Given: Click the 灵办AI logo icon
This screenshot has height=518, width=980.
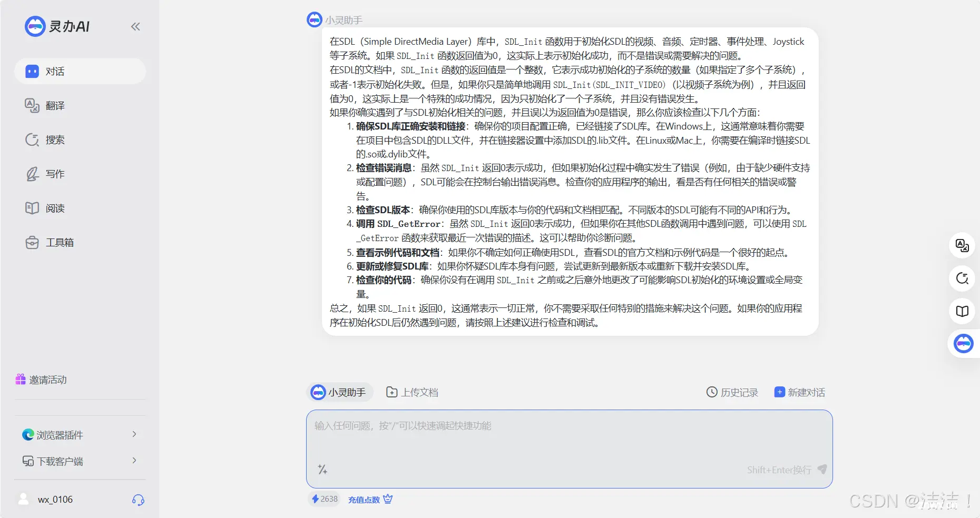Looking at the screenshot, I should point(35,26).
